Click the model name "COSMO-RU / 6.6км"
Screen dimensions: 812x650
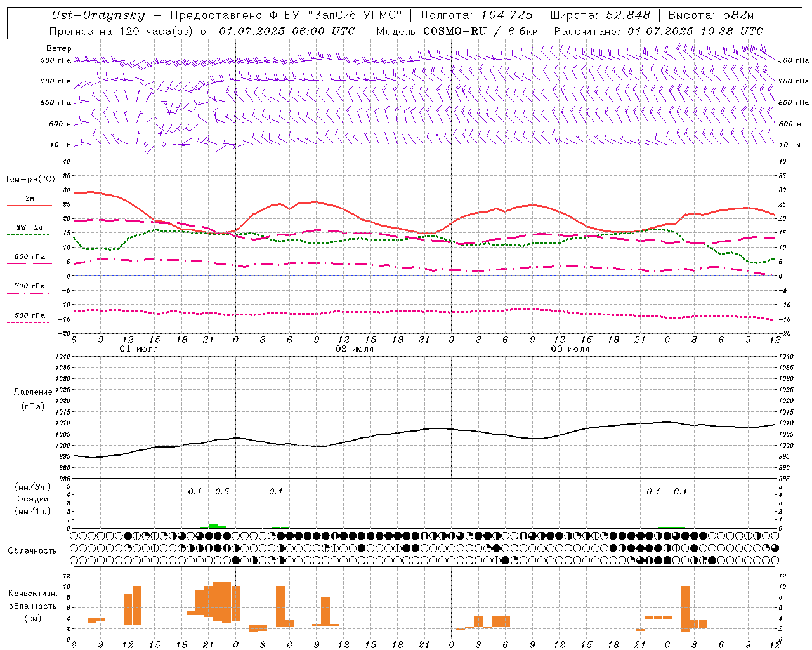480,31
